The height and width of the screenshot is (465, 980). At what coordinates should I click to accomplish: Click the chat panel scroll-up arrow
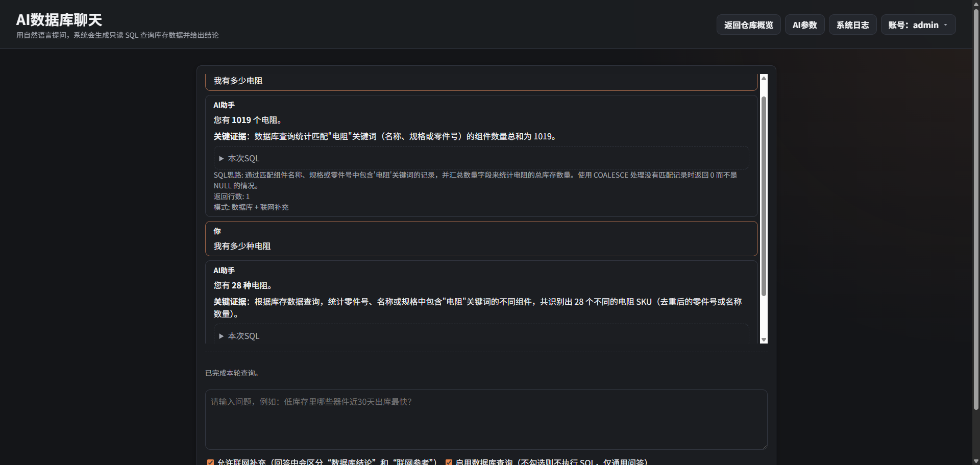764,78
